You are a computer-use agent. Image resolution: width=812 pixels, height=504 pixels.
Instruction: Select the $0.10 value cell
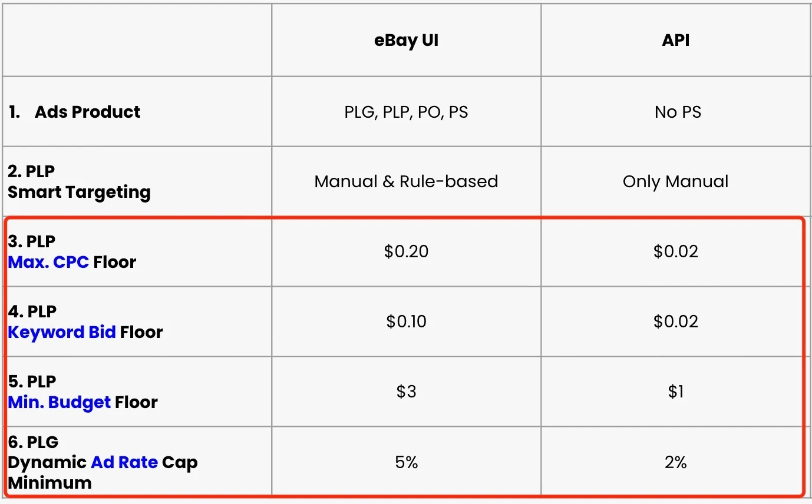point(406,321)
